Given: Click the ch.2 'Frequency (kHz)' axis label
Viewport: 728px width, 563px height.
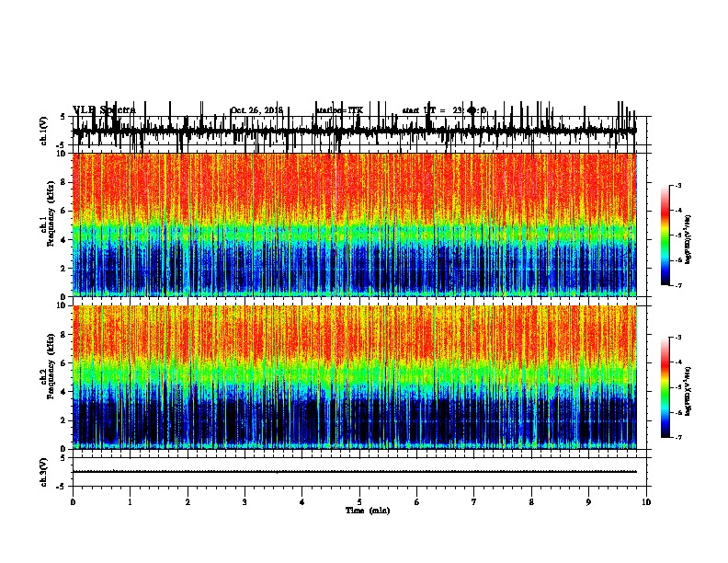Looking at the screenshot, I should [51, 366].
